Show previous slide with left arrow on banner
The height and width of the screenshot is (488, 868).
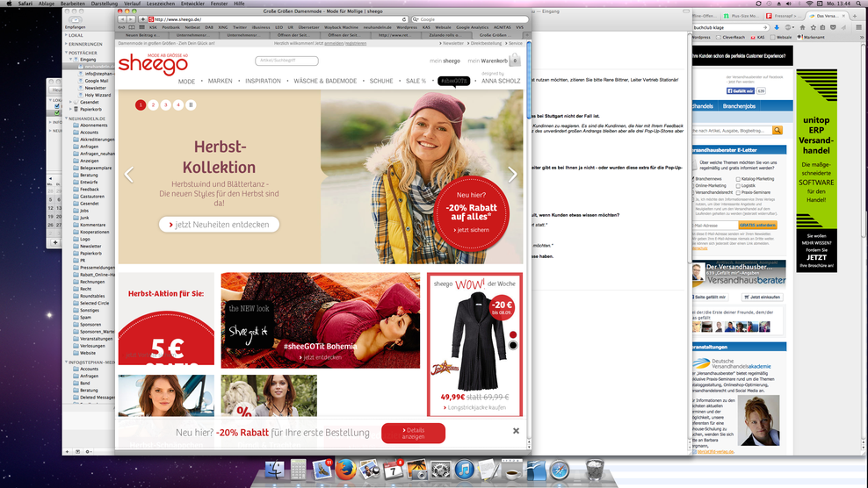point(128,175)
